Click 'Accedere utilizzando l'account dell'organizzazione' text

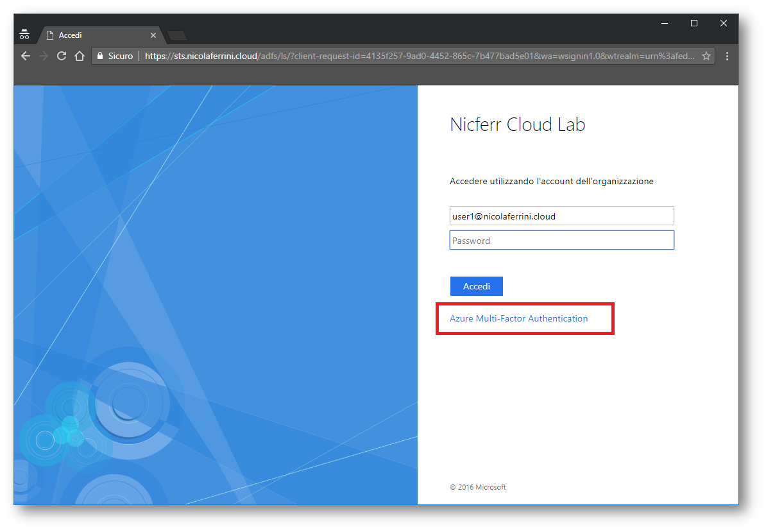(552, 181)
